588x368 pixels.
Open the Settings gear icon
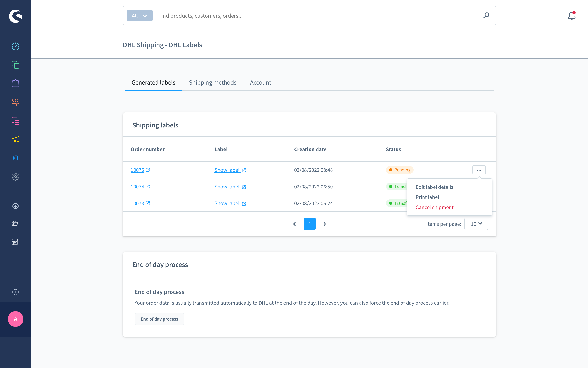[16, 176]
